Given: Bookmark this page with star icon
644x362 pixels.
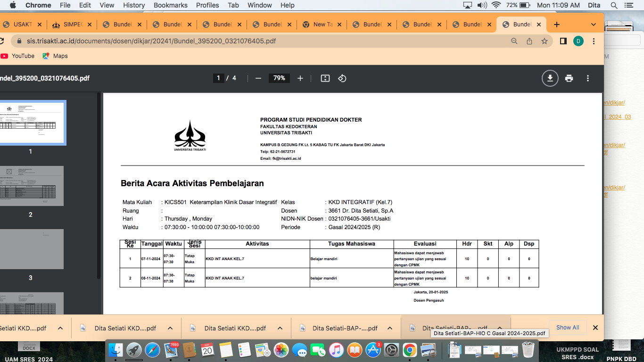Looking at the screenshot, I should click(x=545, y=41).
